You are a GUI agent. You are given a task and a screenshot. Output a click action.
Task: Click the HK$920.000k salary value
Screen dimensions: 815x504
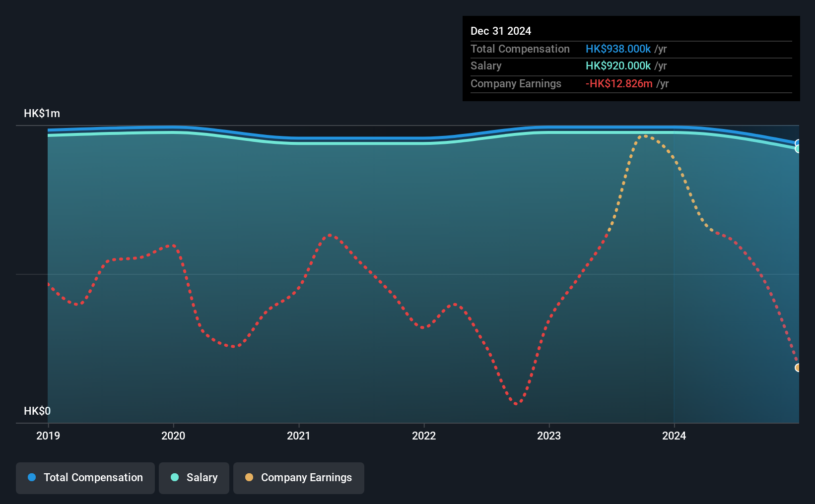(618, 65)
